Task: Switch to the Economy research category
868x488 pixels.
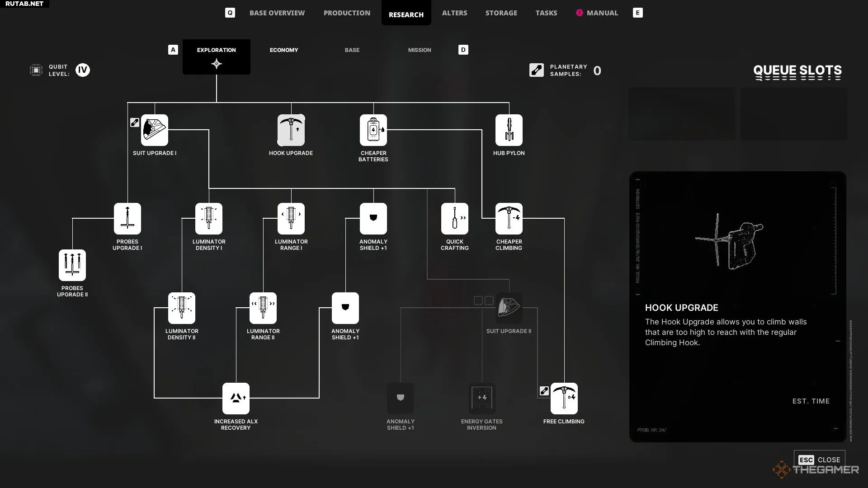Action: coord(284,50)
